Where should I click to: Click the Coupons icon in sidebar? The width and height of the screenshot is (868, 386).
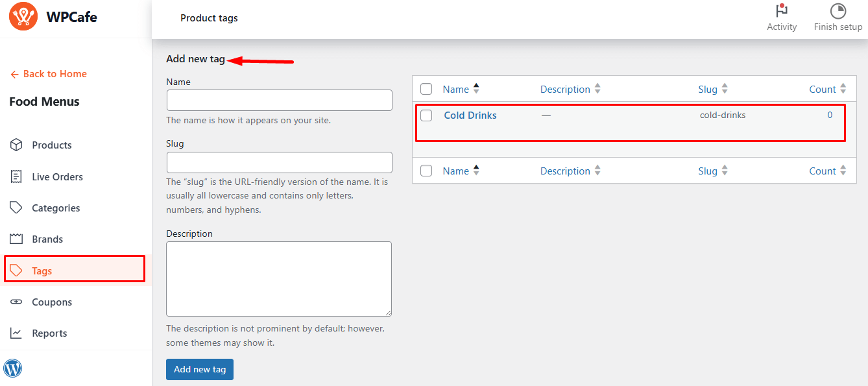(x=16, y=302)
